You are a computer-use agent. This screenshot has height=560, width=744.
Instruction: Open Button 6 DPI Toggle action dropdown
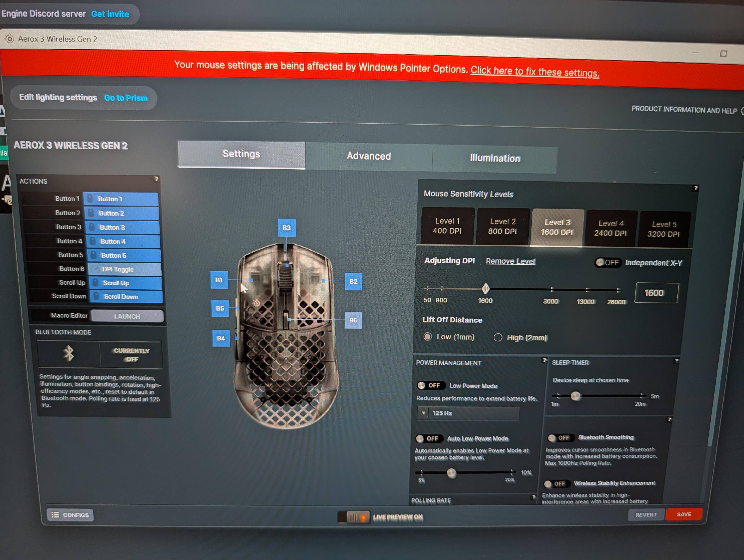tap(125, 269)
